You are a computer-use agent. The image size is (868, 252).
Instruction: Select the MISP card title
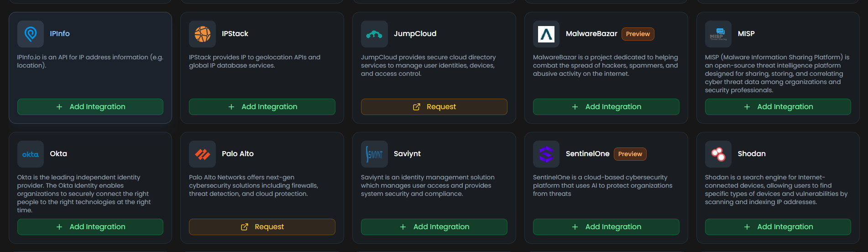click(746, 34)
